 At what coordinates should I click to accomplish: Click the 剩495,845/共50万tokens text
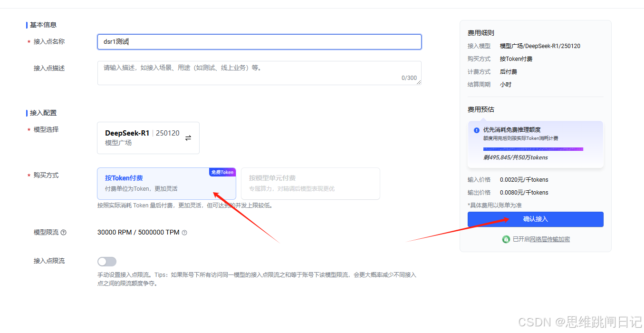tap(516, 157)
